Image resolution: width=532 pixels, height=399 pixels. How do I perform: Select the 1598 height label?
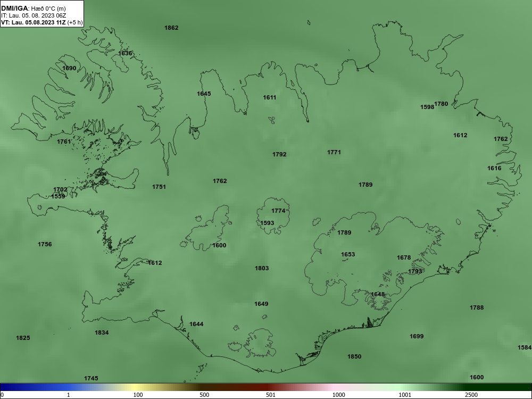(x=427, y=107)
